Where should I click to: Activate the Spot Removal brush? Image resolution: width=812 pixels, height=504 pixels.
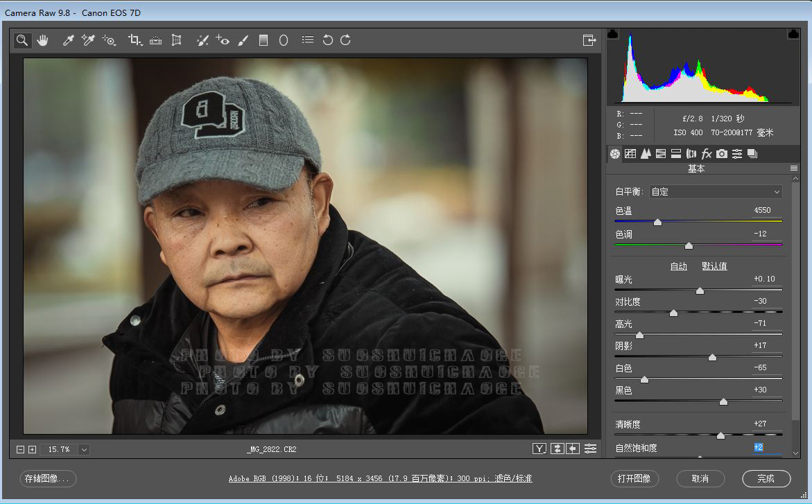pyautogui.click(x=202, y=40)
